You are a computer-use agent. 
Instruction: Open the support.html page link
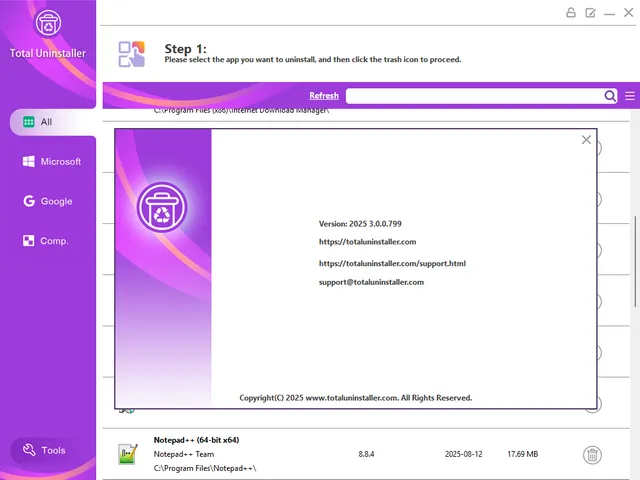[x=392, y=263]
